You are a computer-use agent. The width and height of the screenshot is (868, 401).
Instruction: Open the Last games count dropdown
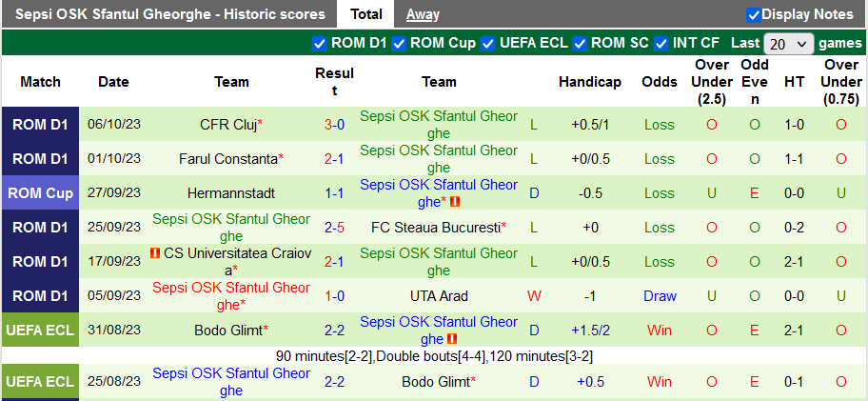(789, 44)
